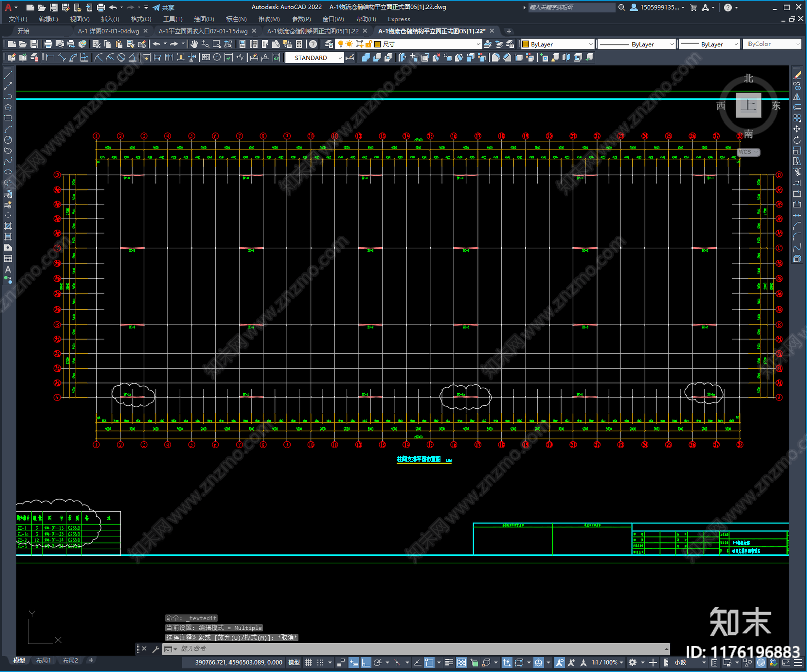Toggle Object Snap in status bar

pos(429,662)
